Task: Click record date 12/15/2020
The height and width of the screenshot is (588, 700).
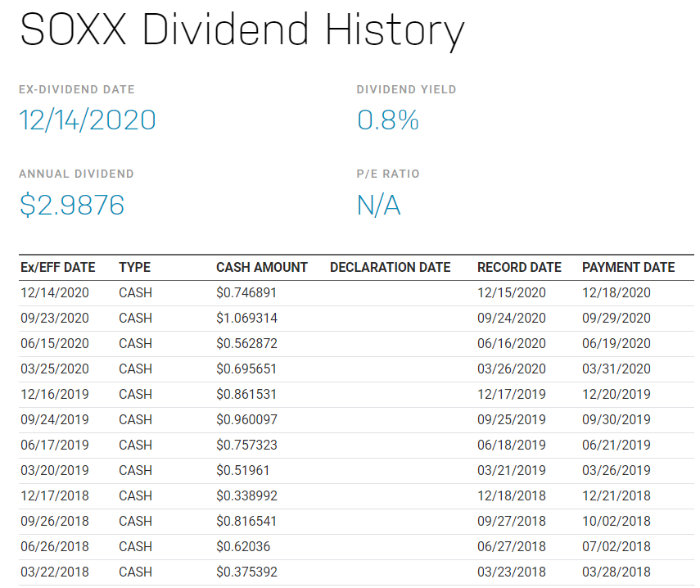Action: tap(512, 292)
